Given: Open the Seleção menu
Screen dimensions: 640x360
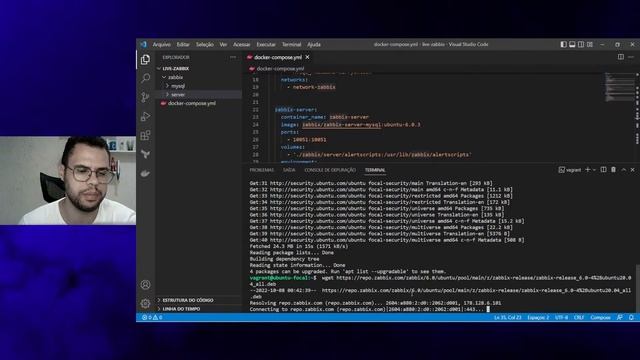Looking at the screenshot, I should point(204,44).
